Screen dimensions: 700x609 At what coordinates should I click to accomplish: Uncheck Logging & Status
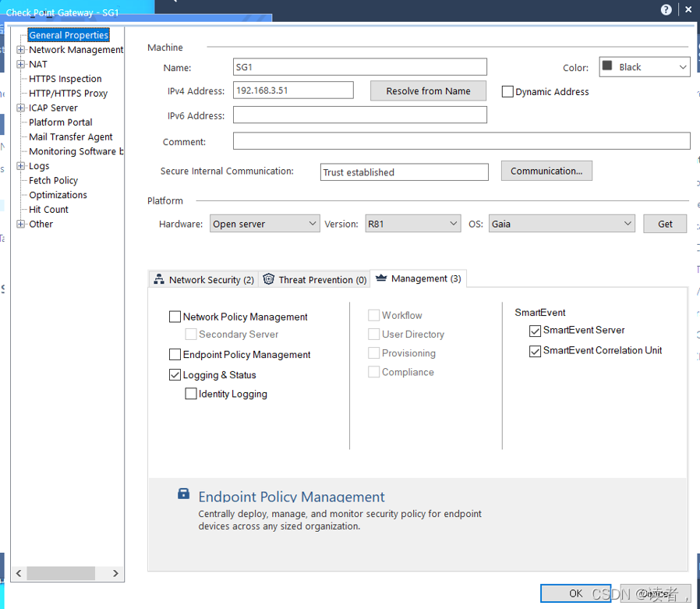click(175, 374)
